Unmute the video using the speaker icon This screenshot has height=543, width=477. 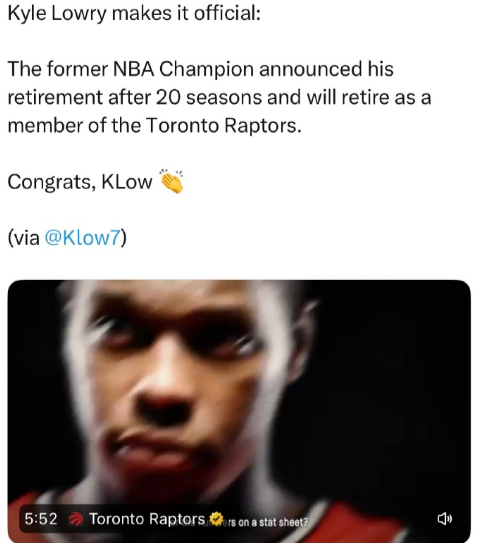pyautogui.click(x=444, y=518)
